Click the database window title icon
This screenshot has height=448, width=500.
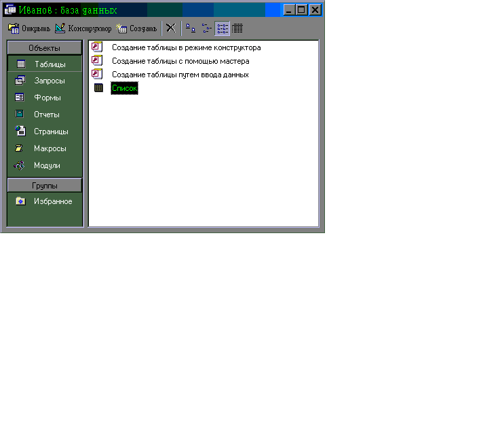pos(10,10)
